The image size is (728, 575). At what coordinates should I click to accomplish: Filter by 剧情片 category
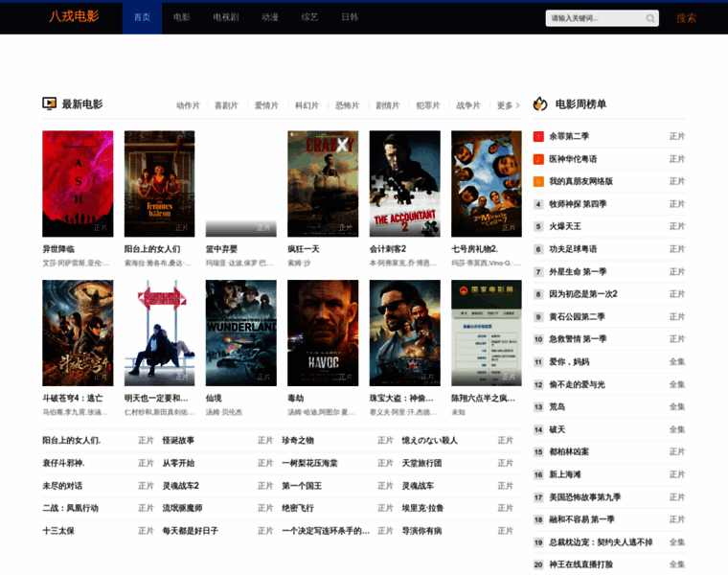click(x=388, y=105)
